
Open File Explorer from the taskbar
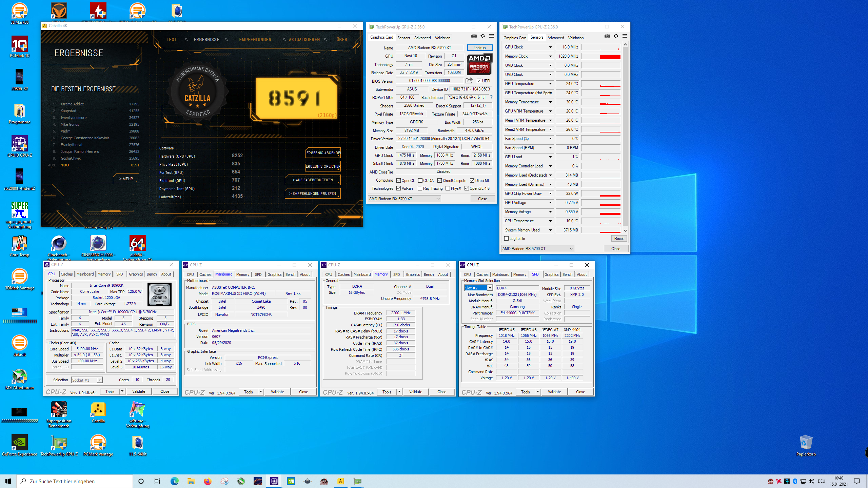coord(191,481)
